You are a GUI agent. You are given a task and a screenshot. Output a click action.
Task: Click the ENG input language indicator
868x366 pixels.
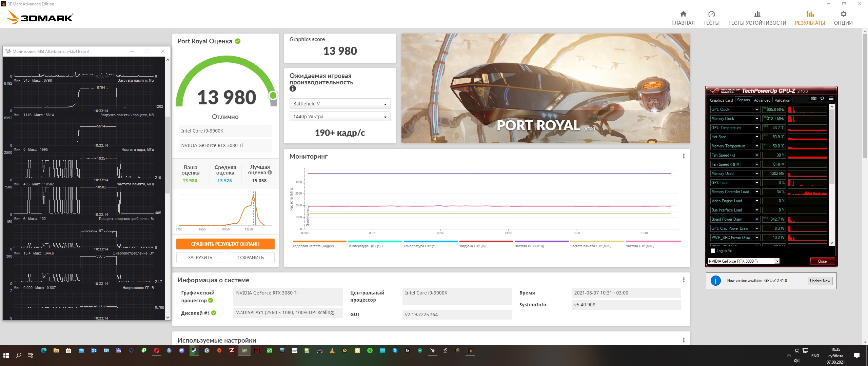[815, 355]
